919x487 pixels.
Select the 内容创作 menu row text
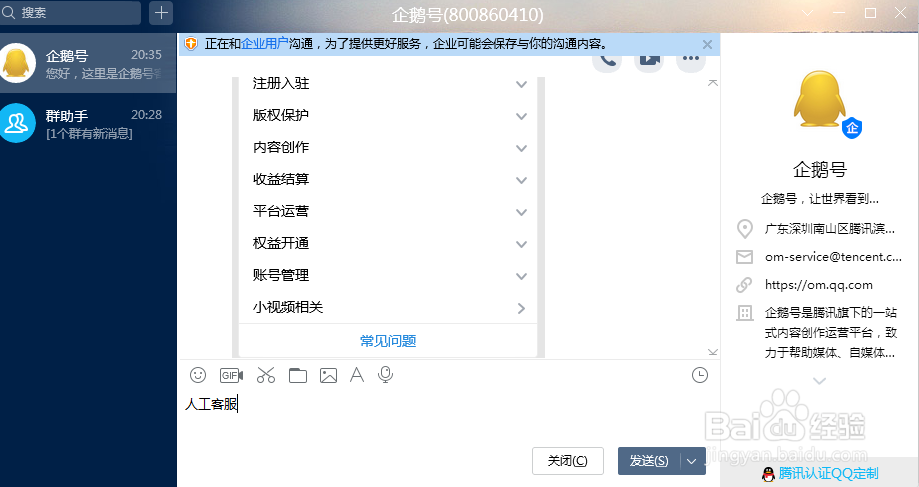tap(281, 147)
